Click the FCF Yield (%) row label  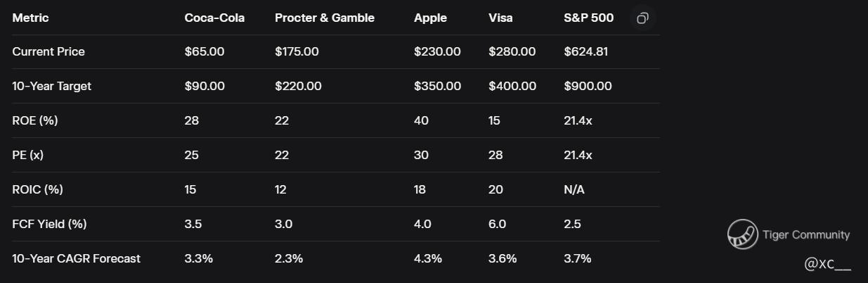click(x=49, y=225)
